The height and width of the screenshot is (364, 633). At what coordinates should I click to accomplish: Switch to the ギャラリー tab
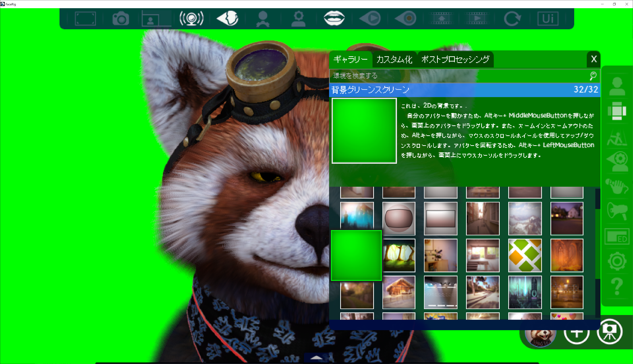[x=351, y=59]
